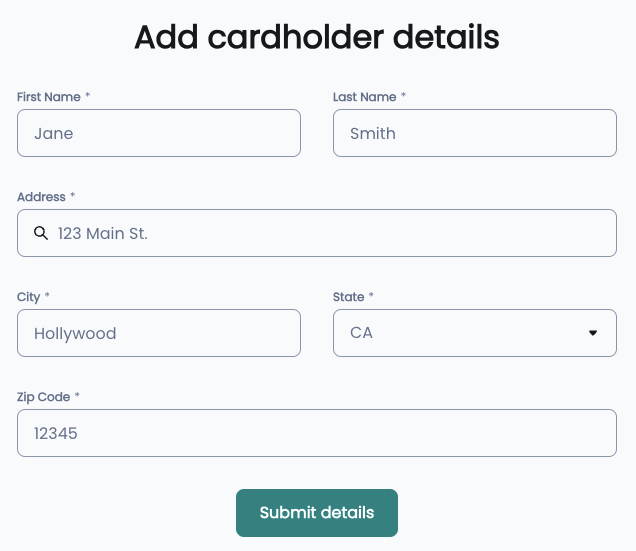This screenshot has height=551, width=636.
Task: Click the First Name label text
Action: tap(48, 97)
